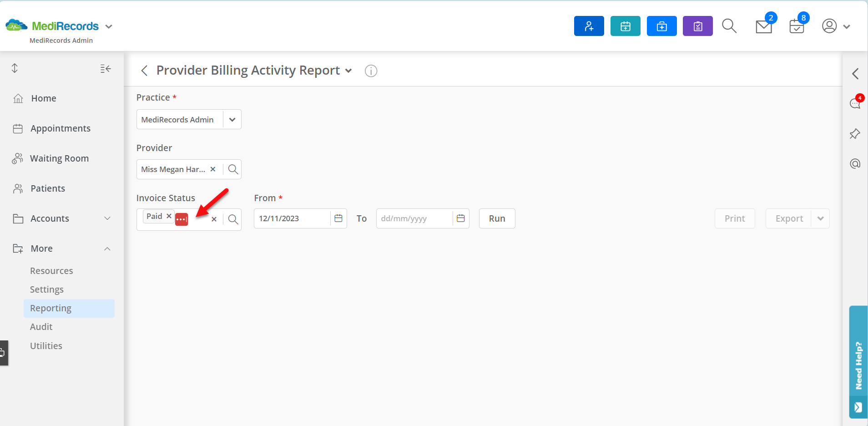Click the To date input field
The height and width of the screenshot is (426, 868).
point(414,218)
